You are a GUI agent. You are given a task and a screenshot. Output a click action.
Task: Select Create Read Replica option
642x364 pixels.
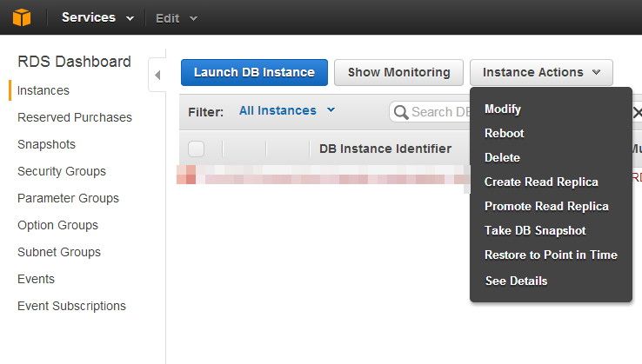pos(541,182)
